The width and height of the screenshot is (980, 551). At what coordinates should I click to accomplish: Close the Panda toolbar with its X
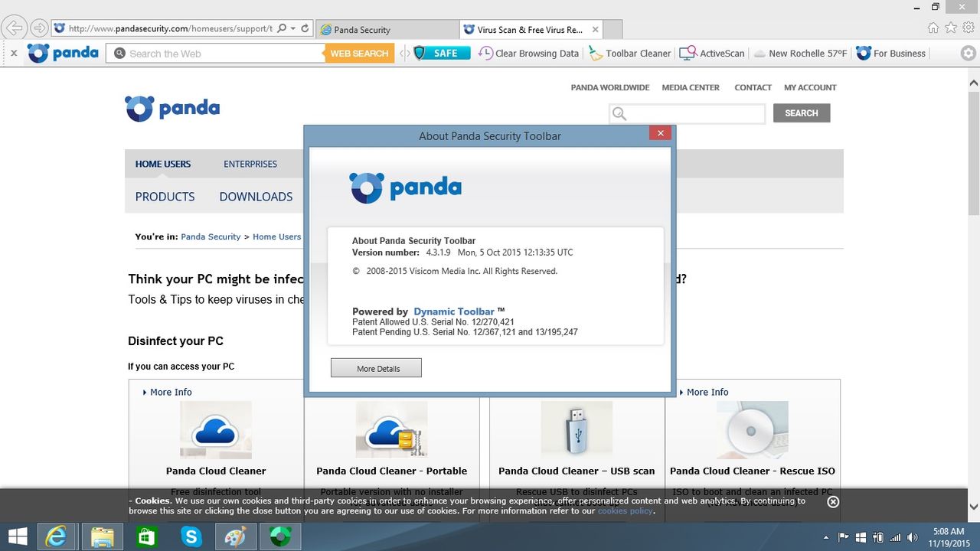coord(13,54)
